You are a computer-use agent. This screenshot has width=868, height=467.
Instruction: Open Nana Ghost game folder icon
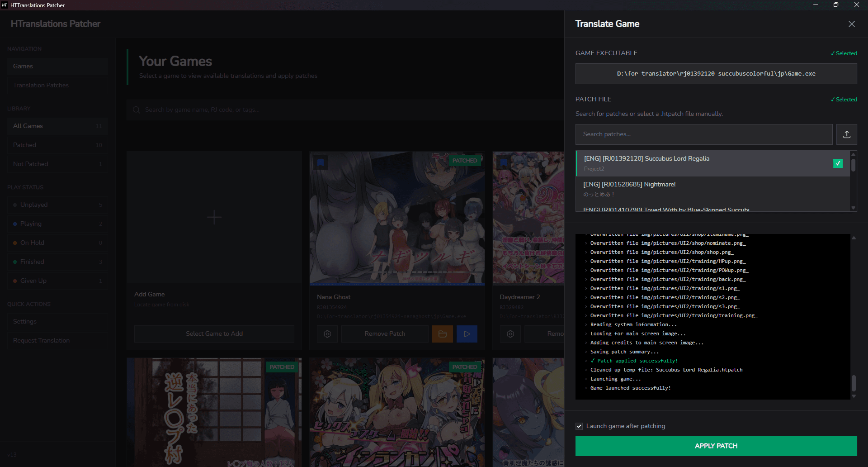click(442, 334)
